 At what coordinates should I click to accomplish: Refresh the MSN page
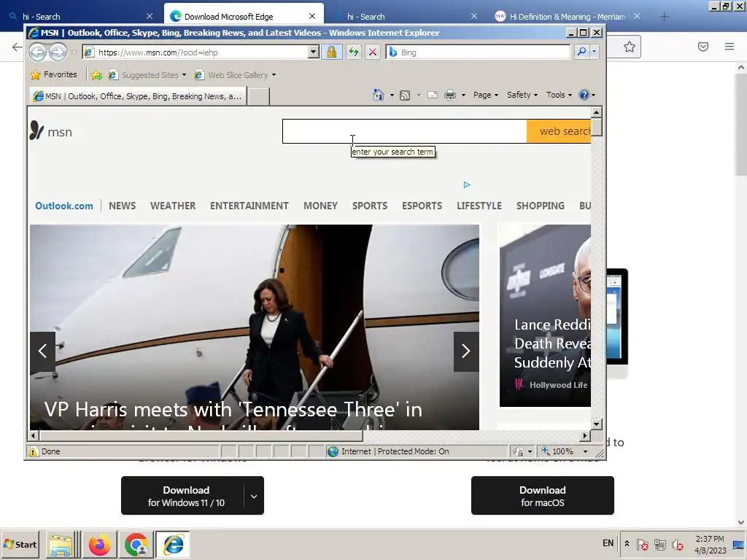(x=354, y=52)
